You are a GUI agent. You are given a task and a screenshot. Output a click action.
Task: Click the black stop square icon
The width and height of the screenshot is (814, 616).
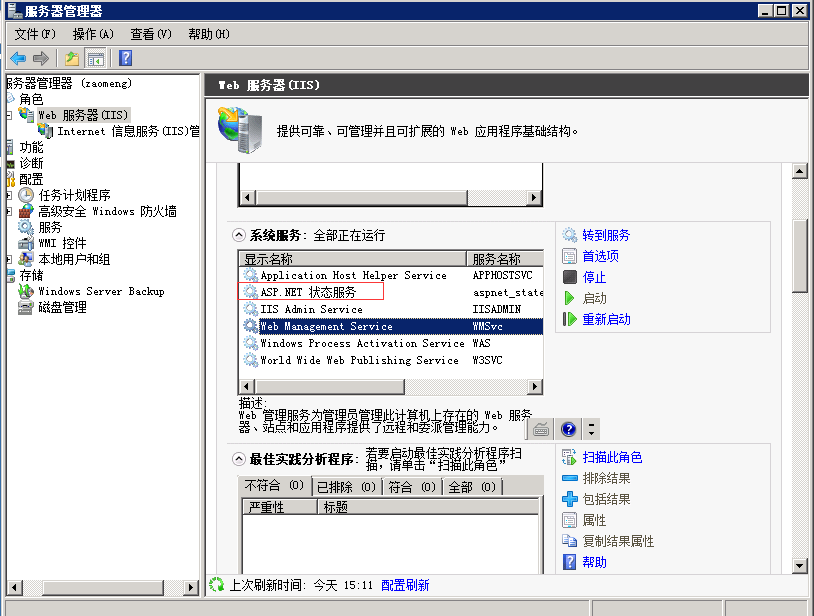pyautogui.click(x=569, y=277)
